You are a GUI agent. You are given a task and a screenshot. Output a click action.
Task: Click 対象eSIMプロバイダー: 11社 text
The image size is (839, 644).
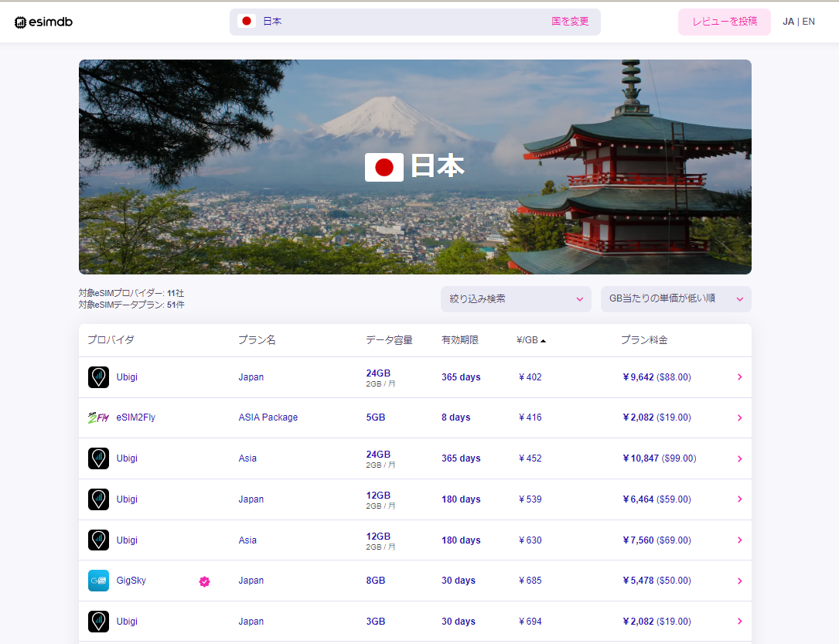point(131,293)
